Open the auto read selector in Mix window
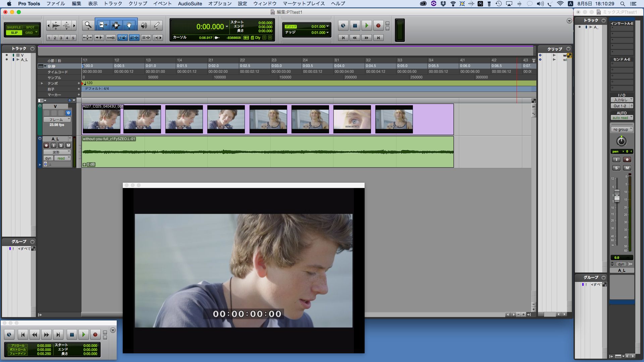644x362 pixels. point(622,118)
